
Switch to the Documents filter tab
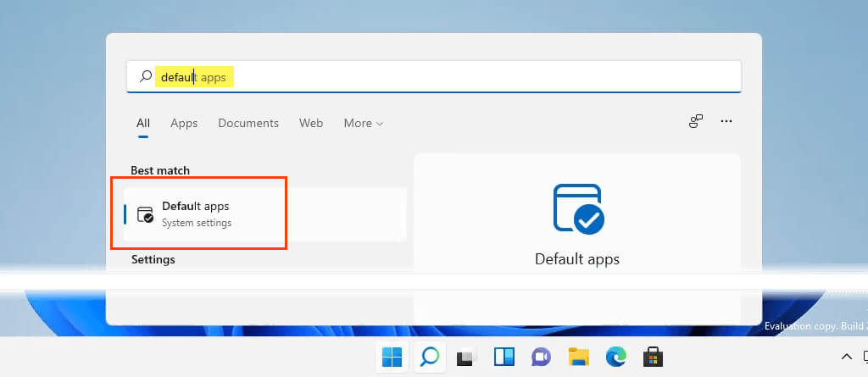click(248, 124)
